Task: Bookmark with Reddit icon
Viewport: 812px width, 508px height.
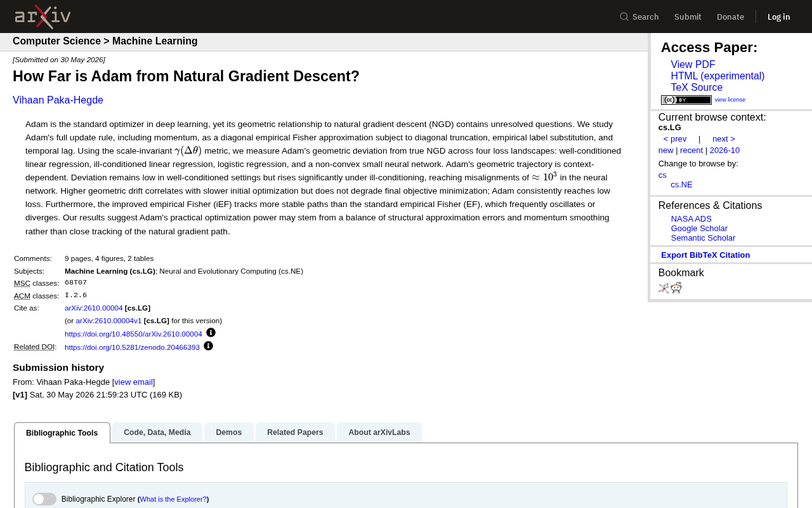Action: point(676,288)
